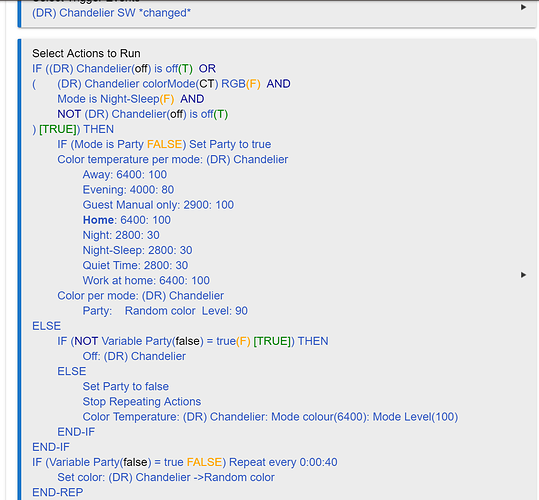Select the 'Off: (DR) Chandelier' action
Viewport: 539px width, 500px height.
(134, 356)
